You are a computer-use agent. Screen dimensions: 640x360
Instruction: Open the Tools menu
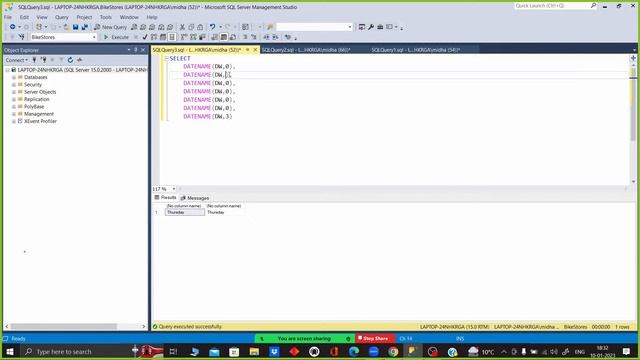[106, 17]
